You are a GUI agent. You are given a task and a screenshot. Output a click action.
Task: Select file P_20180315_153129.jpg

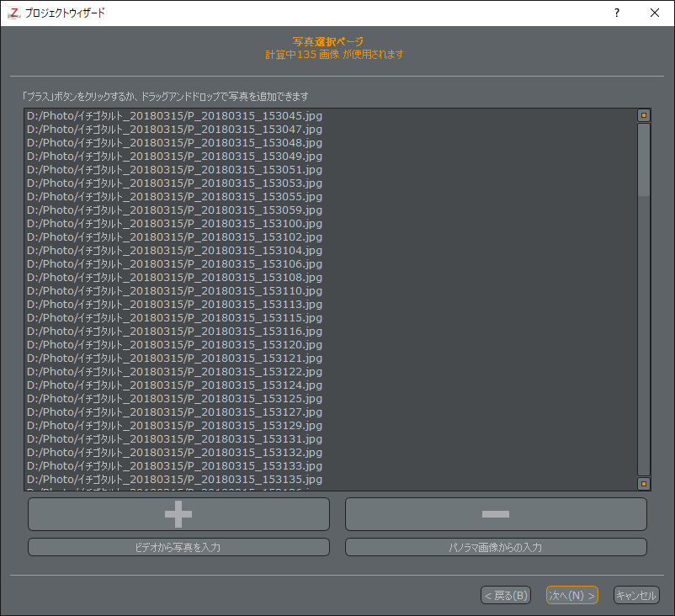click(331, 426)
